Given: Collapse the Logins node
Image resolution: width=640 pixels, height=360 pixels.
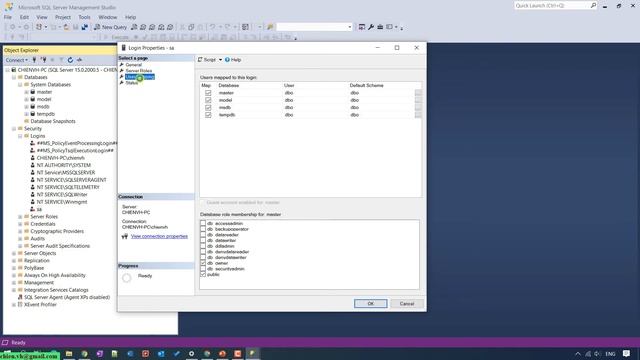Looking at the screenshot, I should pyautogui.click(x=20, y=136).
